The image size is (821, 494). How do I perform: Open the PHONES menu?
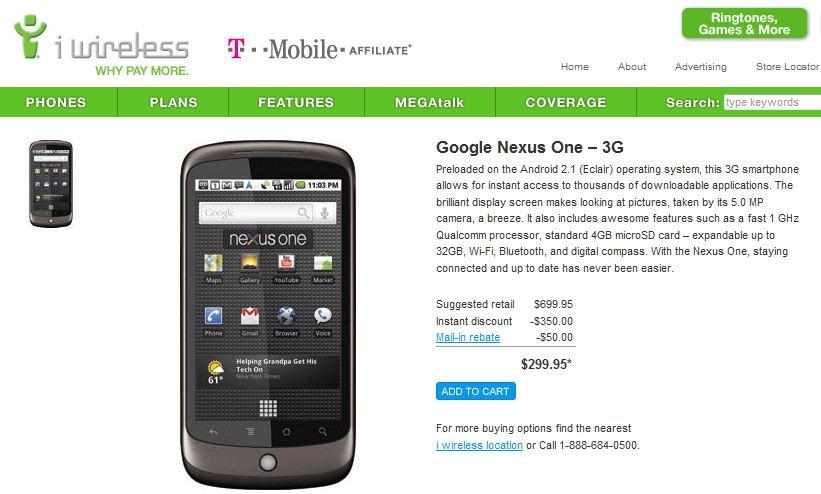56,102
